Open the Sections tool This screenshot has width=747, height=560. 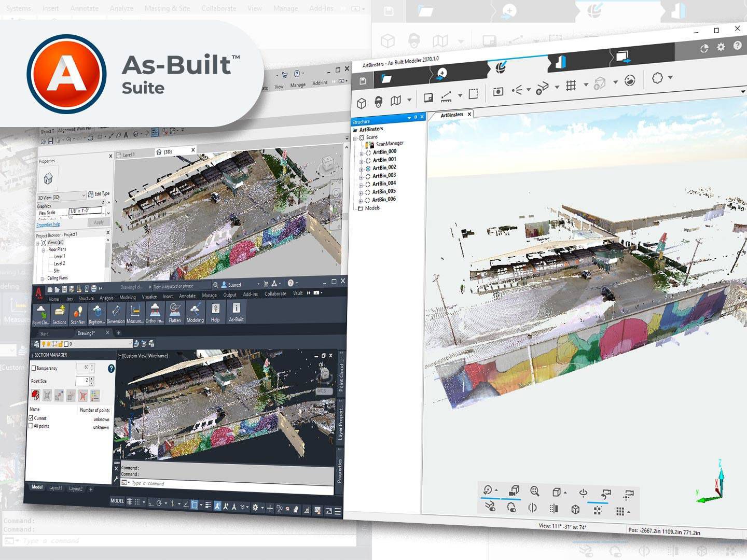click(60, 311)
